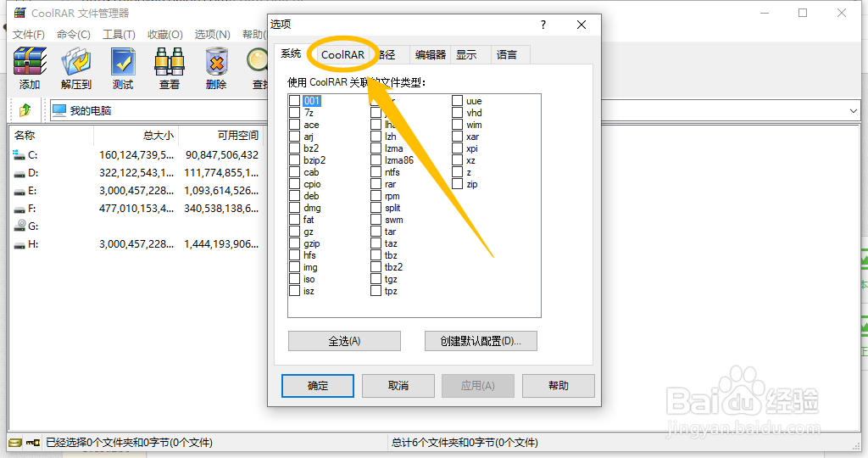Confirm with the 确定 button

pos(318,386)
